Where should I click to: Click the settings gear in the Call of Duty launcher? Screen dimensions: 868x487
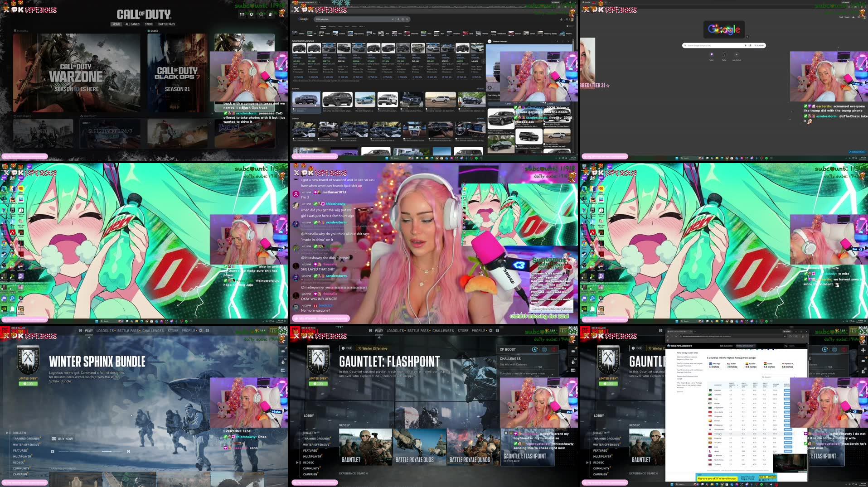click(251, 14)
